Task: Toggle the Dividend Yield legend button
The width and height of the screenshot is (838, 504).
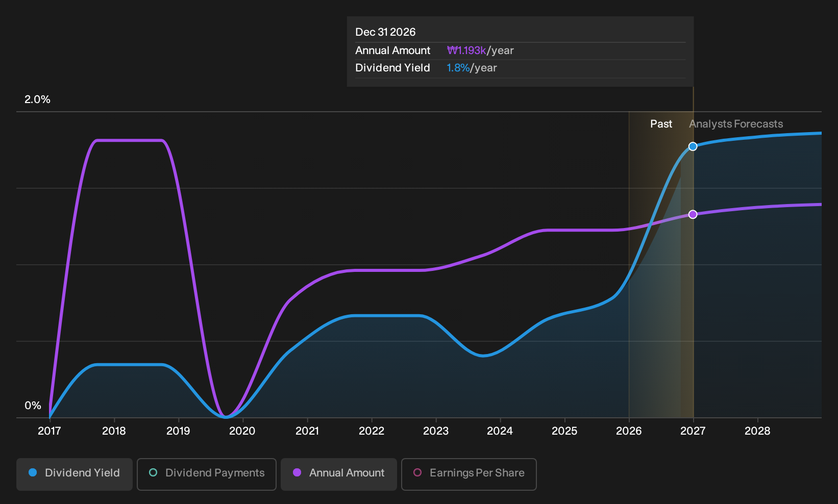Action: [x=75, y=474]
